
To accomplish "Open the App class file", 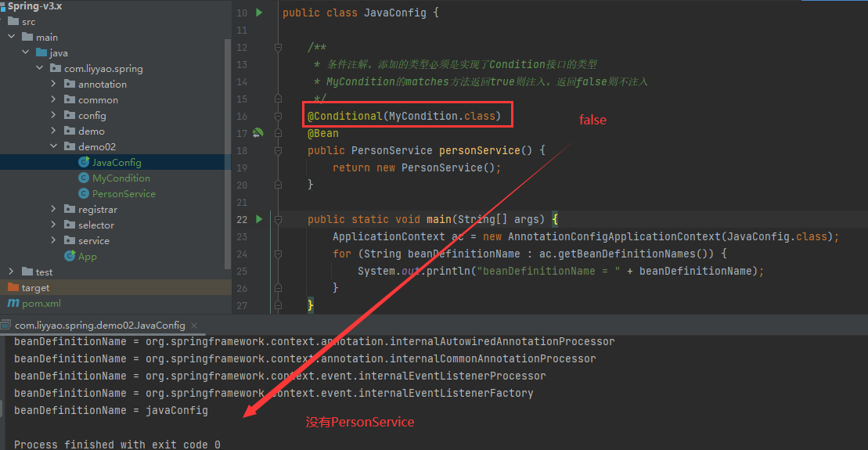I will [87, 256].
